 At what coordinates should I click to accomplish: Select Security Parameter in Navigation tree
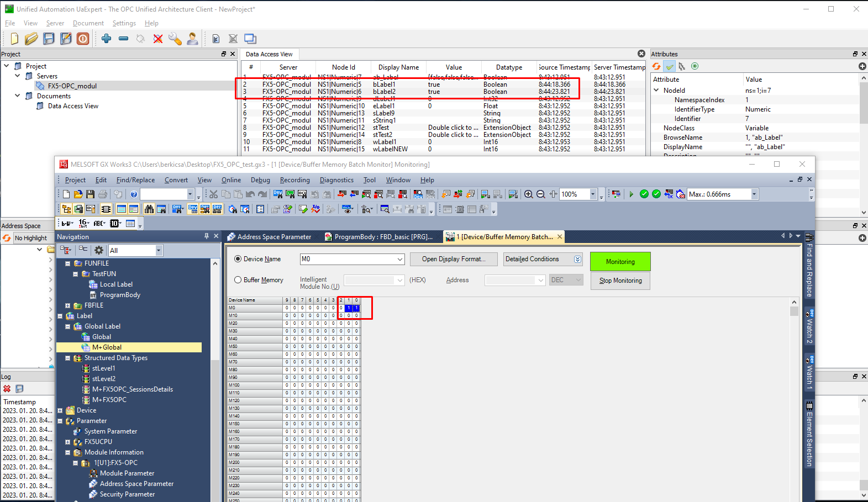pos(127,494)
